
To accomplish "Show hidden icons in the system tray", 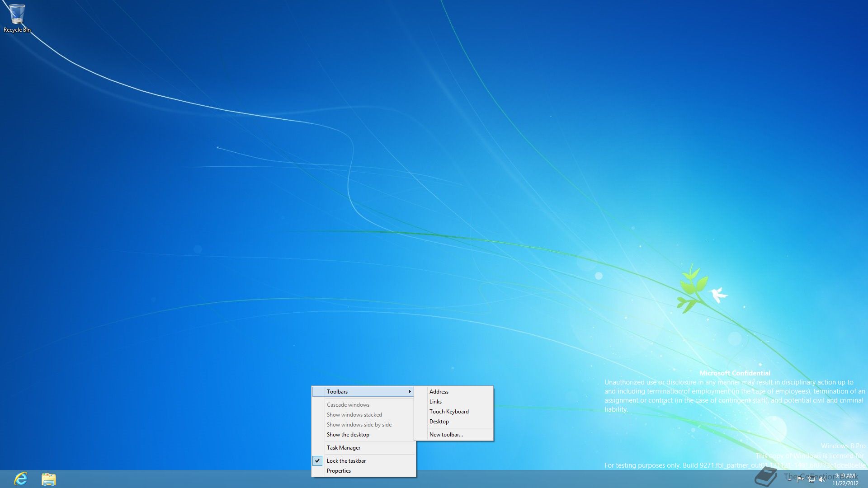I will [x=789, y=480].
